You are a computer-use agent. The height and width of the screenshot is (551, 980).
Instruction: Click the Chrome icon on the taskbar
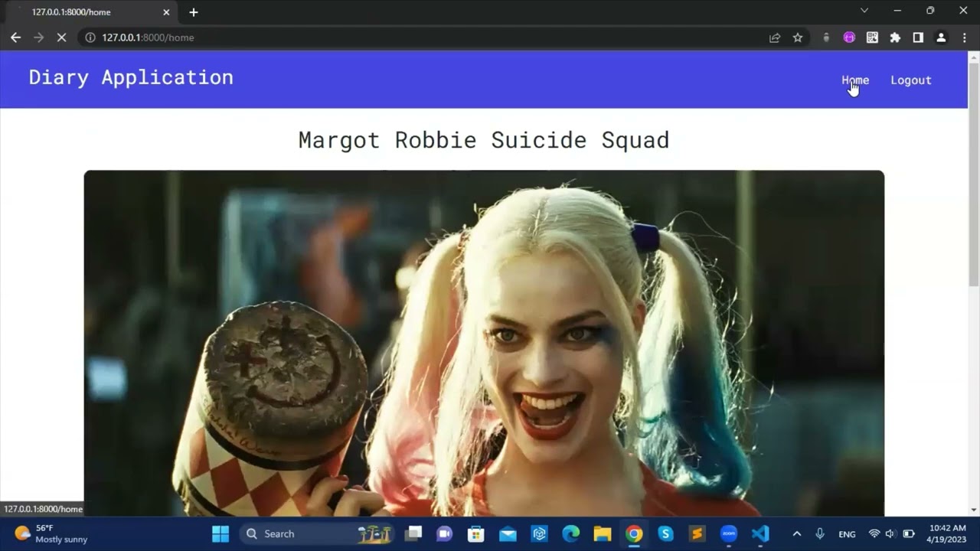tap(634, 533)
